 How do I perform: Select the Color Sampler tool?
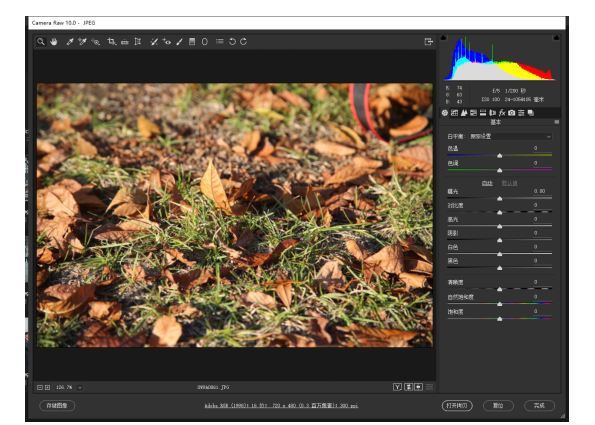(82, 41)
